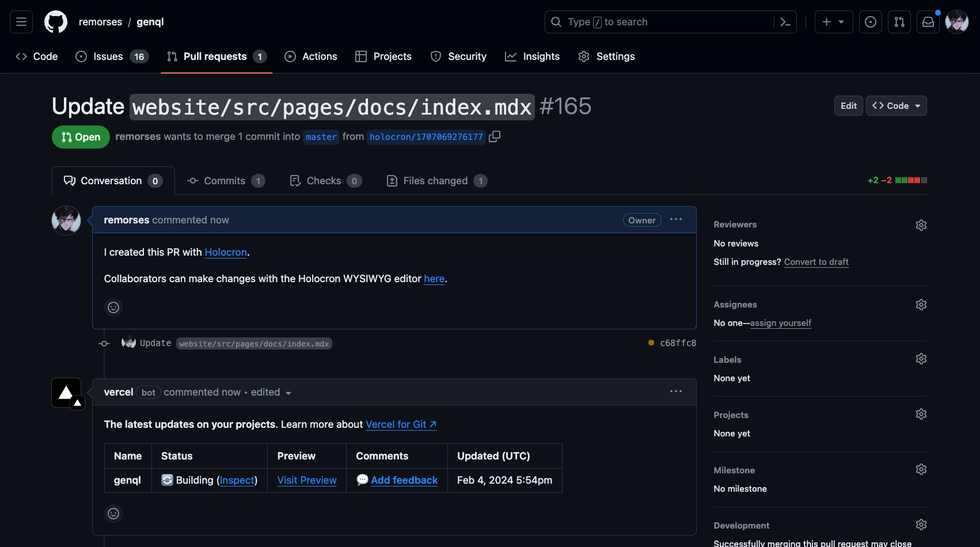
Task: Click the holocron/1707069276177 branch label
Action: pos(426,137)
